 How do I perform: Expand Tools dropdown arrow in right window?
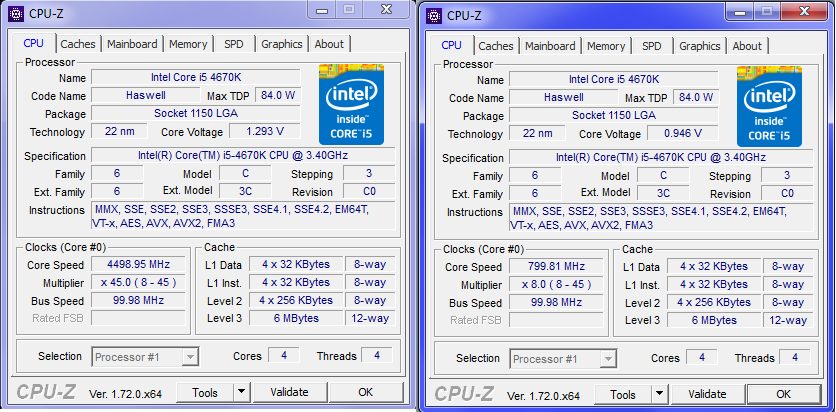coord(660,395)
